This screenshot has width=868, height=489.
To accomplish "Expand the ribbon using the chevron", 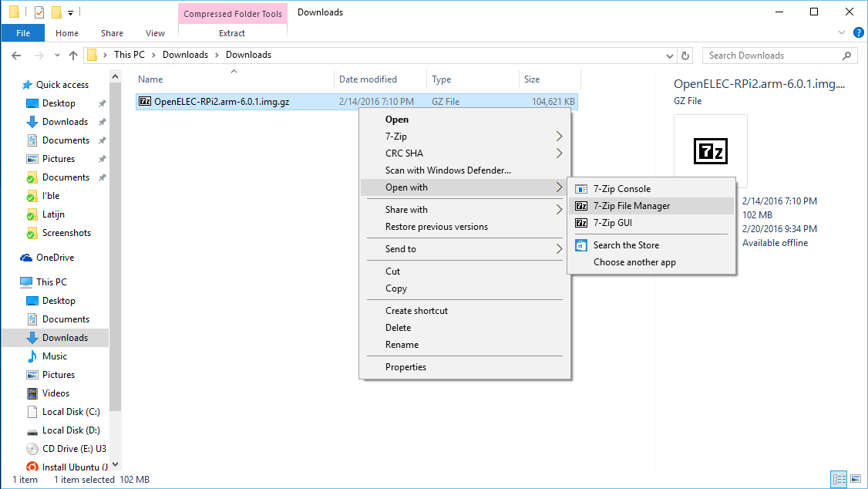I will (841, 33).
